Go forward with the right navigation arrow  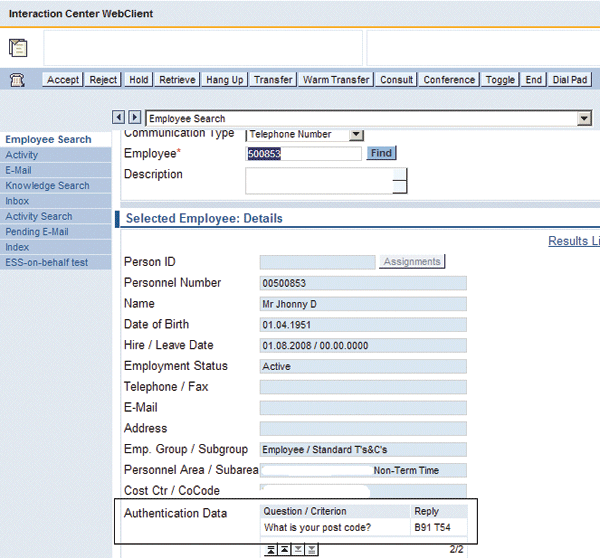[x=134, y=118]
